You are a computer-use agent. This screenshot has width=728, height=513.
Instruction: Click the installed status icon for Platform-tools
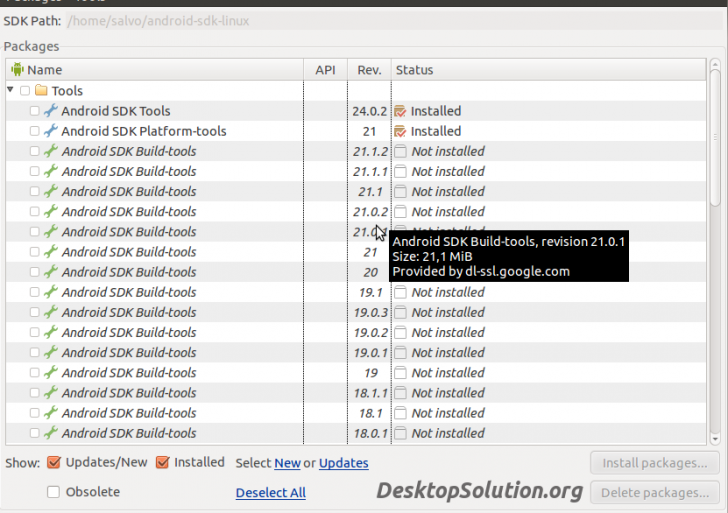tap(400, 131)
